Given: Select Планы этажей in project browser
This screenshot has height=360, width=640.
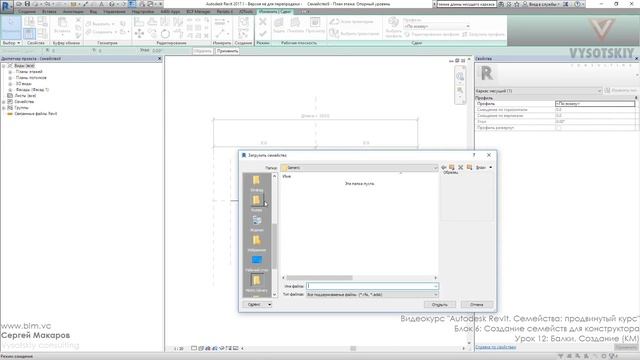Looking at the screenshot, I should point(29,72).
